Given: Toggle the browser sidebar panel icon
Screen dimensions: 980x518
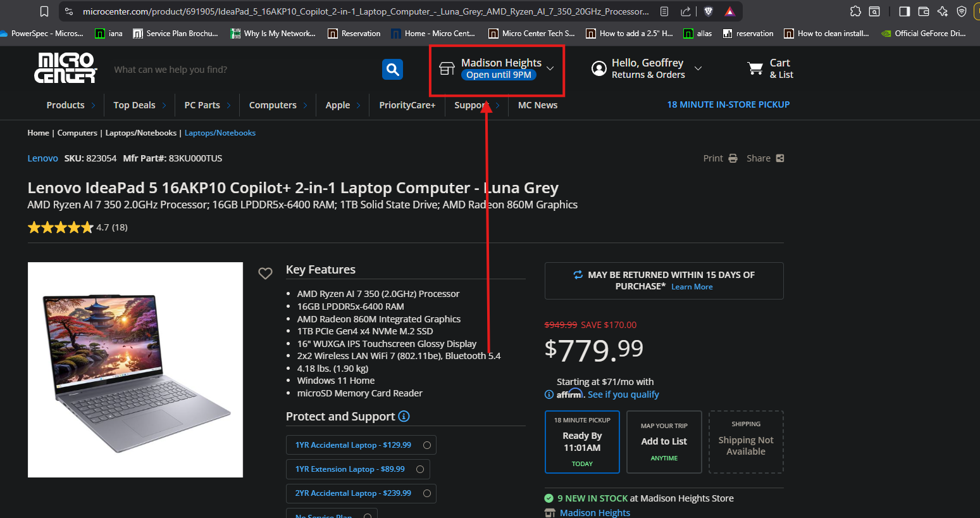Looking at the screenshot, I should [905, 11].
